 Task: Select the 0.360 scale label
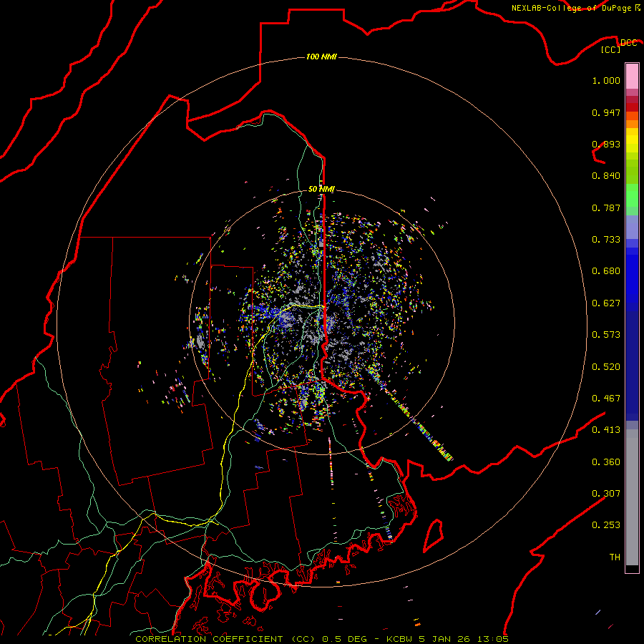pyautogui.click(x=606, y=462)
